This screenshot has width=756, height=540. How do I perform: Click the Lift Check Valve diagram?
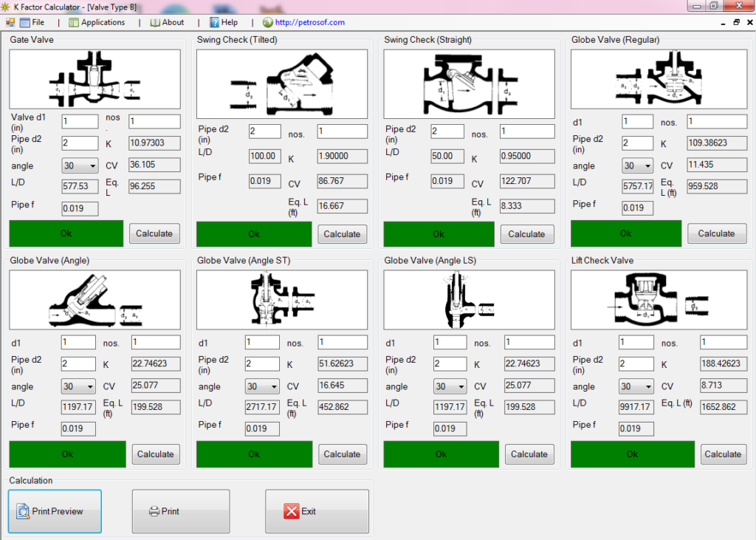pos(656,301)
